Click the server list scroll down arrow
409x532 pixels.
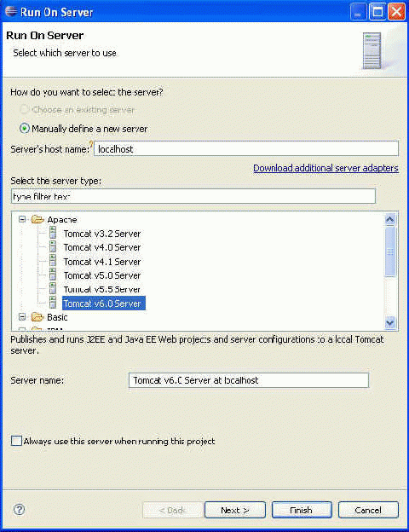(390, 322)
